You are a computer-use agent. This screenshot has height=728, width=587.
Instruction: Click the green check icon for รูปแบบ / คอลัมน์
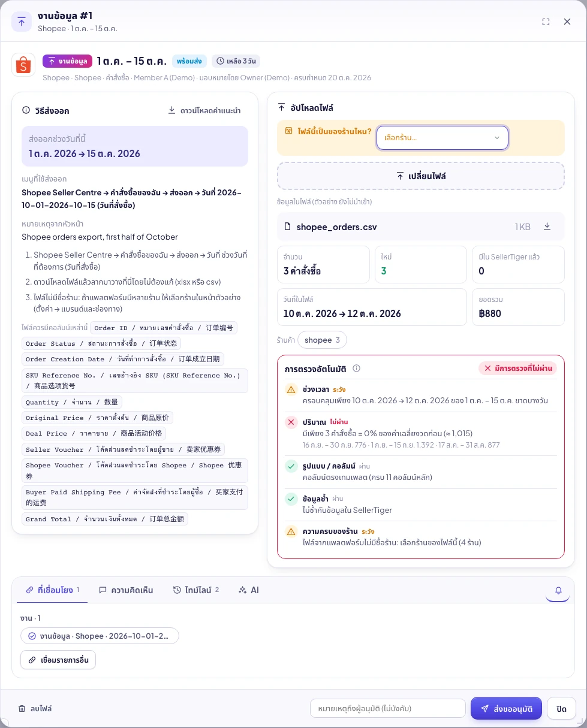(x=291, y=466)
